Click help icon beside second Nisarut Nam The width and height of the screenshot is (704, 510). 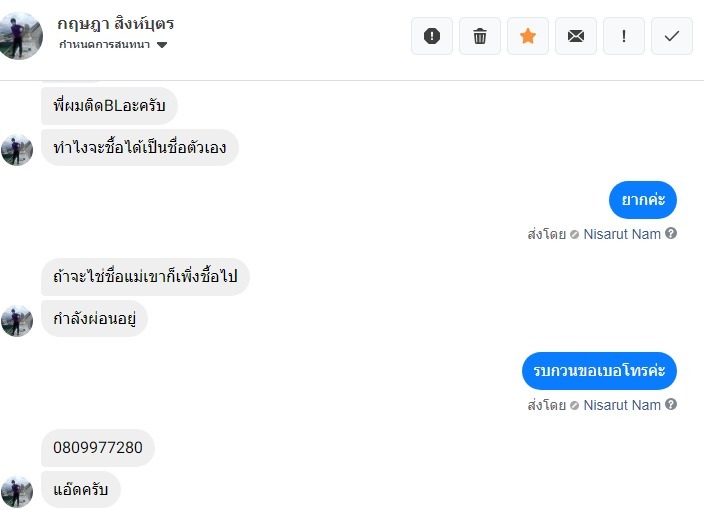(671, 405)
